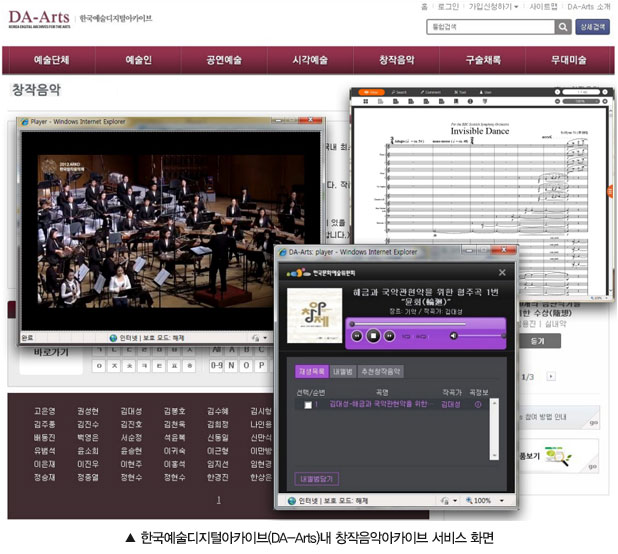
Task: Open the 가입신청하기 dropdown
Action: point(493,6)
